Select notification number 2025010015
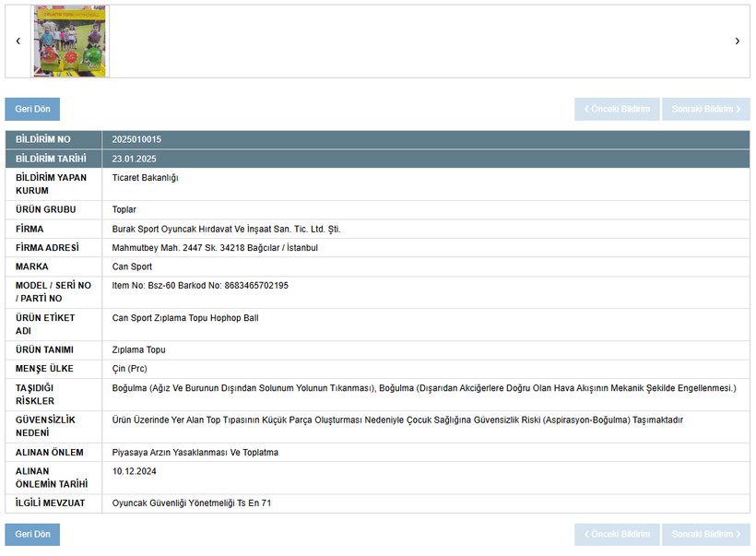Viewport: 756px width, 556px height. (x=137, y=139)
